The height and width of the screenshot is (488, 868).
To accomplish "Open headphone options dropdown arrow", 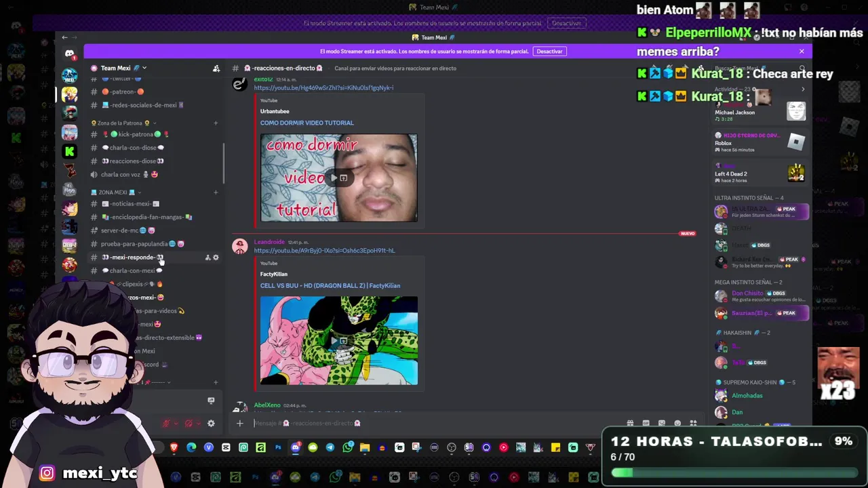I will (x=199, y=424).
